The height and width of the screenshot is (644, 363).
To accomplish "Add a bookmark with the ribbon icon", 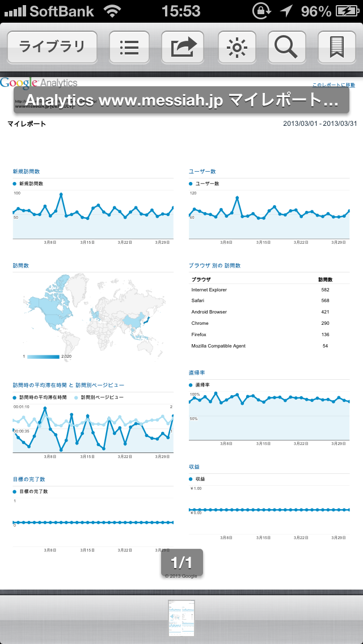I will pyautogui.click(x=337, y=47).
